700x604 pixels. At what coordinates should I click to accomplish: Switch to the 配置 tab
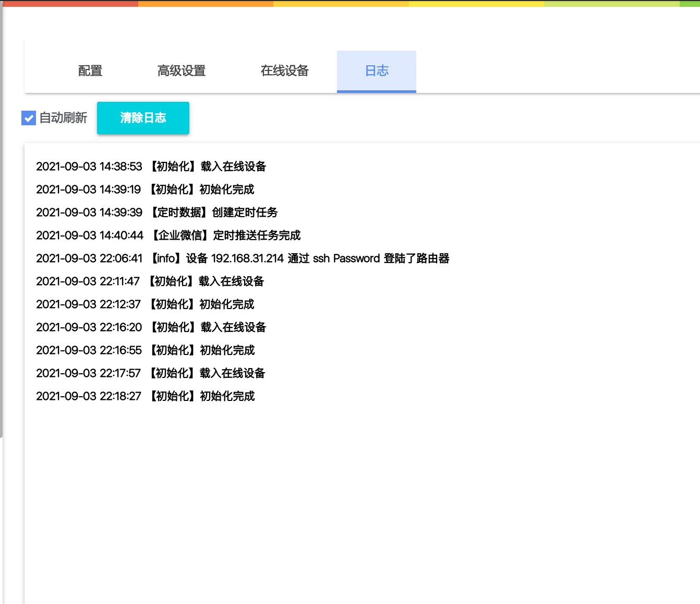[x=90, y=70]
